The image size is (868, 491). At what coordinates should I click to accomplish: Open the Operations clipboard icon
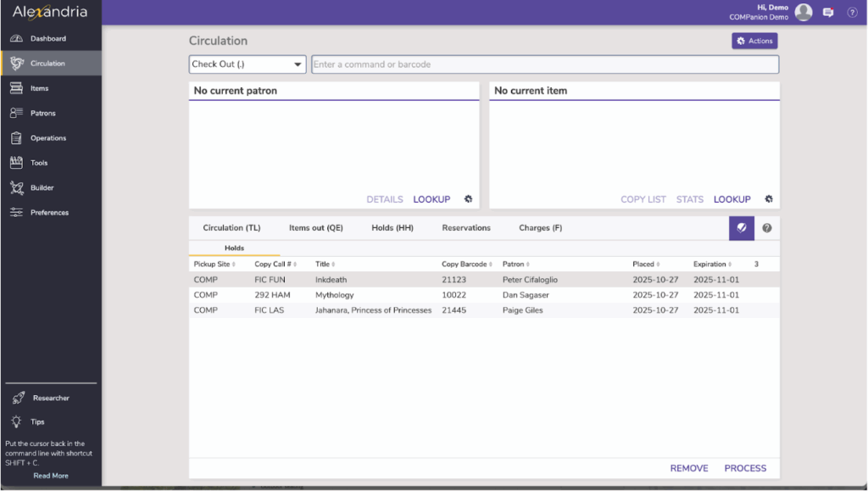(16, 138)
